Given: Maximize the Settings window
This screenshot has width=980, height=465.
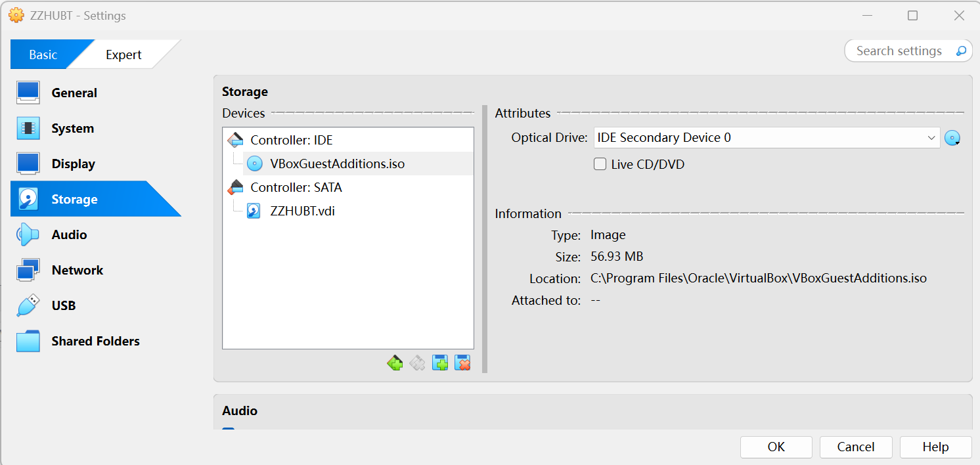Looking at the screenshot, I should [x=912, y=16].
